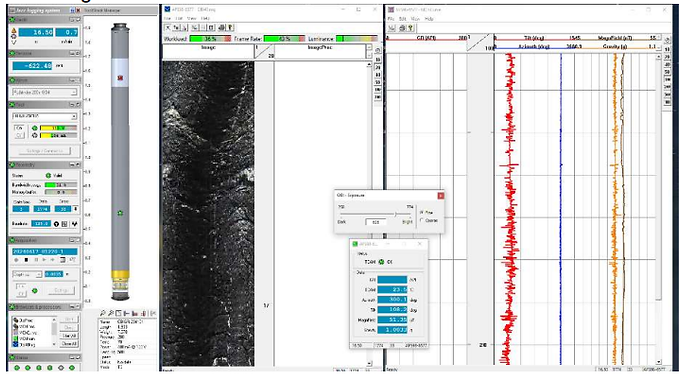Select the Fine radio button in Exposure dialog
679x380 pixels.
(422, 213)
